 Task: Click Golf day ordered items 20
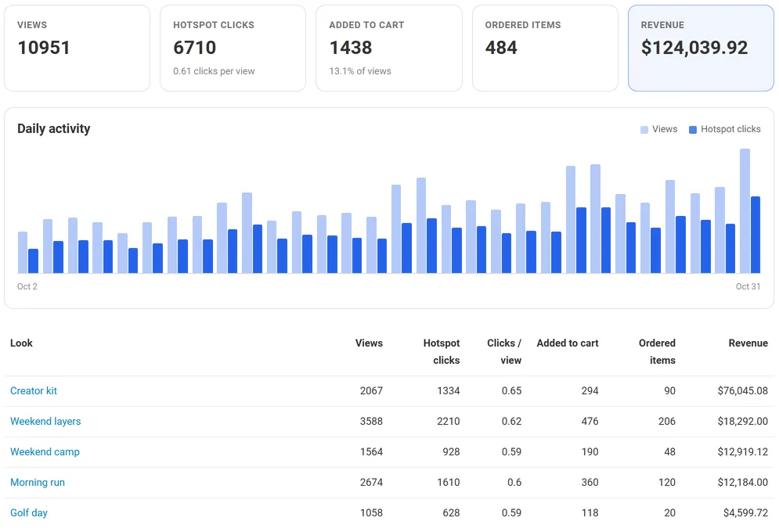tap(669, 512)
